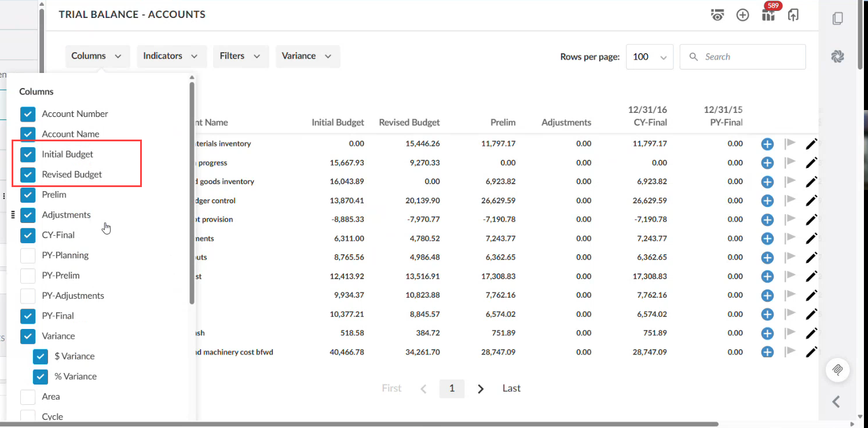Click into the Search field
This screenshot has height=428, width=868.
[743, 57]
